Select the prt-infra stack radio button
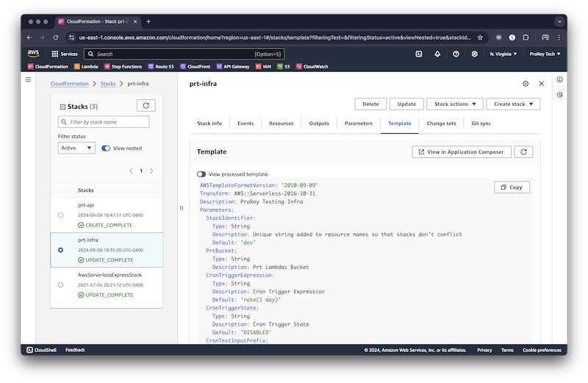The width and height of the screenshot is (588, 383). 60,250
